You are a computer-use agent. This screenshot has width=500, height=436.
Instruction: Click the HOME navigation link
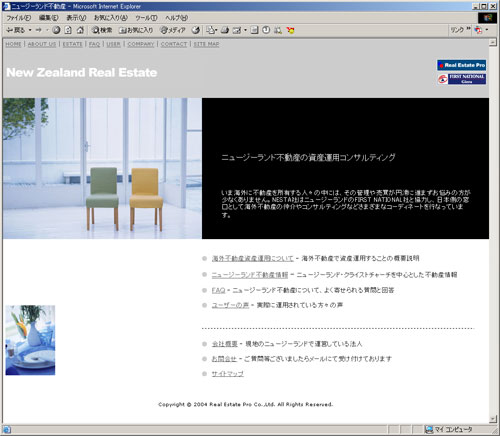click(x=13, y=44)
